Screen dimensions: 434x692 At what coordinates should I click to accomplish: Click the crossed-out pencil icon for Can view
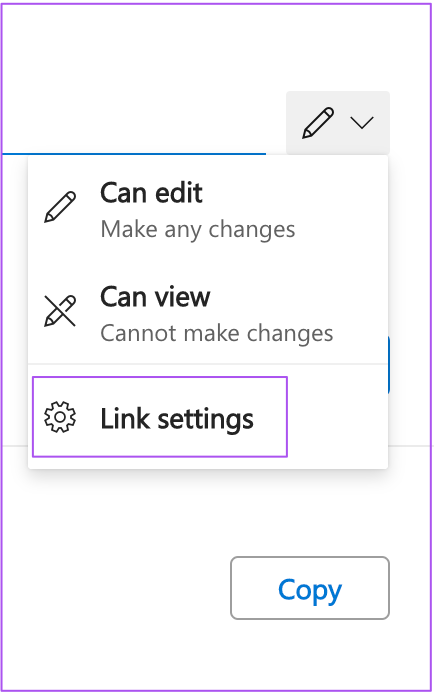[x=60, y=311]
